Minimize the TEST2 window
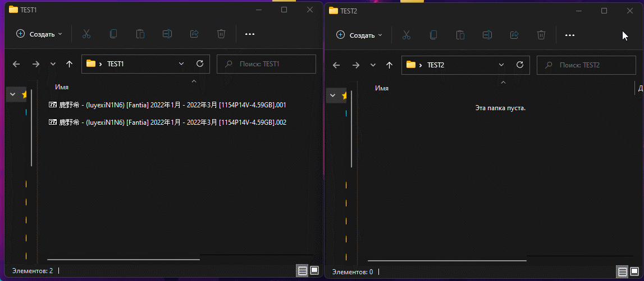Viewport: 644px width, 281px height. pyautogui.click(x=578, y=11)
